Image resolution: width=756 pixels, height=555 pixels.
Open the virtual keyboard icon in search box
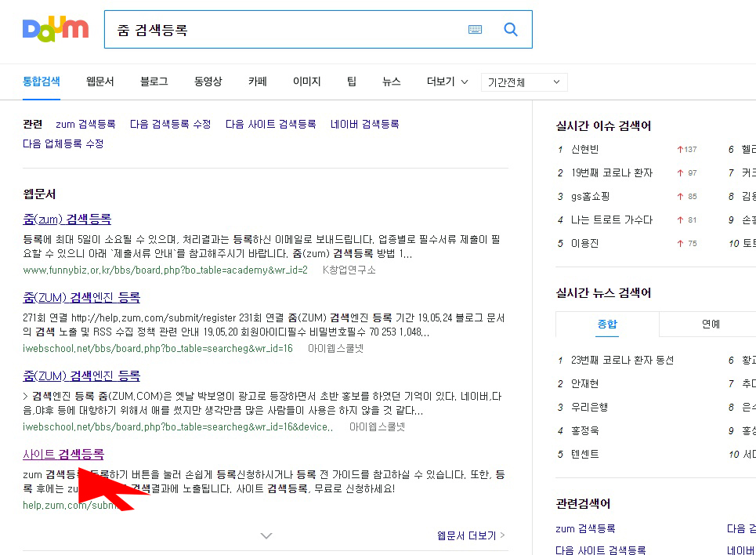click(475, 30)
